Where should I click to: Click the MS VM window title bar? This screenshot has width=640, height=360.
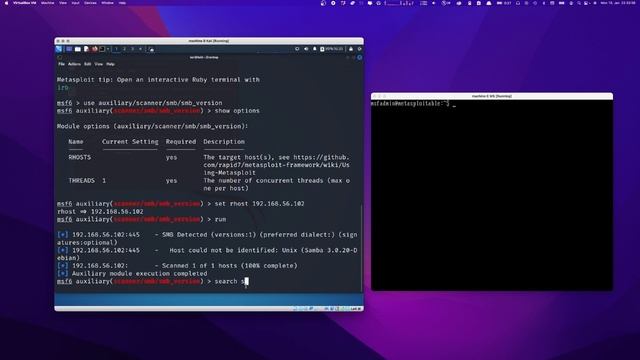pyautogui.click(x=492, y=96)
